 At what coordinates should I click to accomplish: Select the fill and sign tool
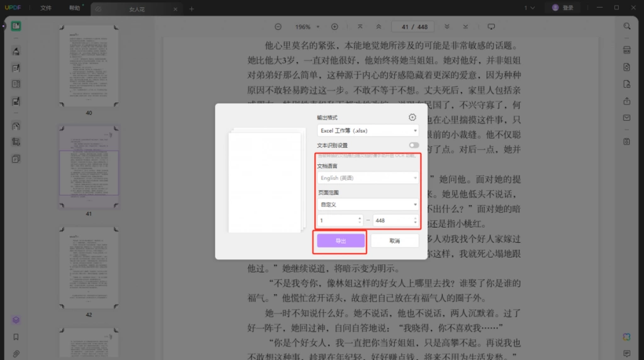(x=16, y=101)
